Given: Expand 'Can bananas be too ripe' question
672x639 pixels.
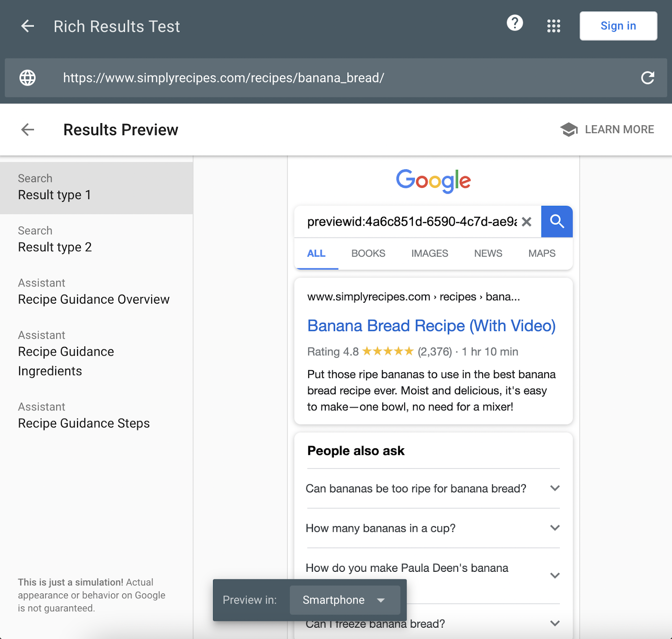Looking at the screenshot, I should [x=433, y=488].
